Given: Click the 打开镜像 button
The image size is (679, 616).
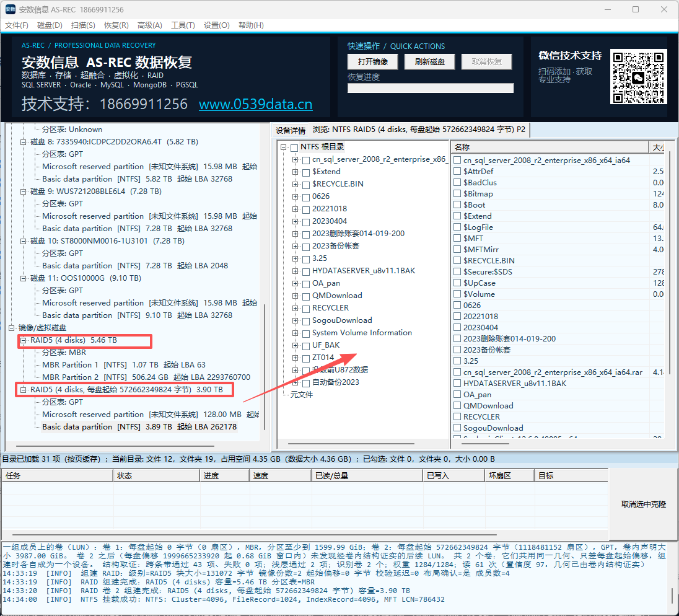Looking at the screenshot, I should click(373, 61).
